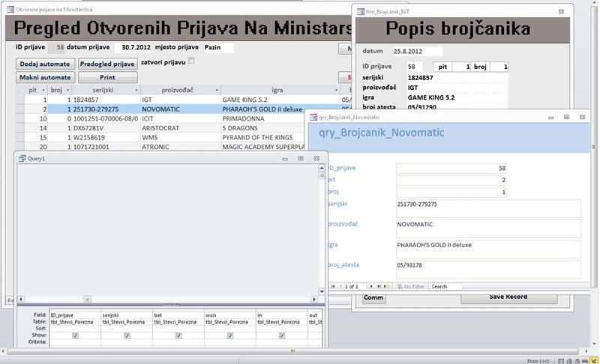Open igra column header dropdown

336,90
